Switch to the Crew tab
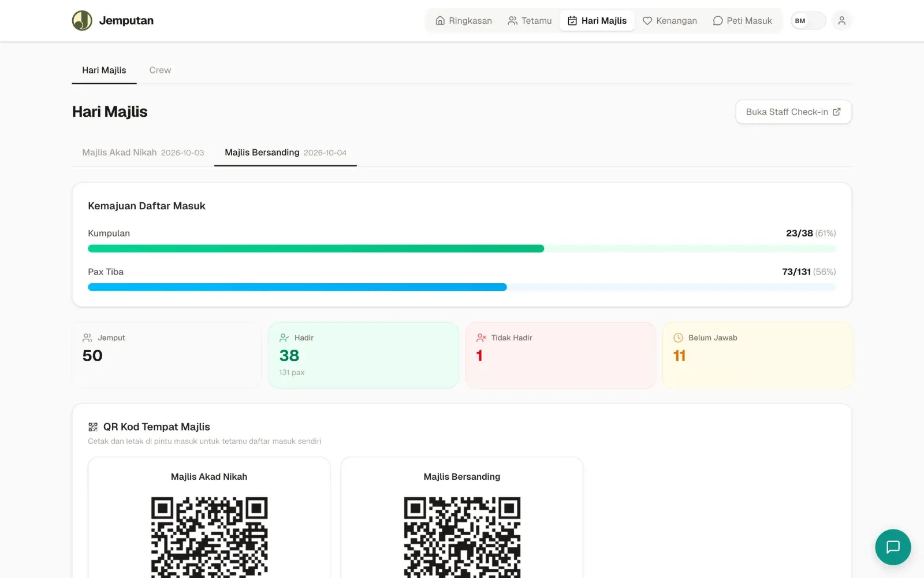924x578 pixels. (160, 71)
